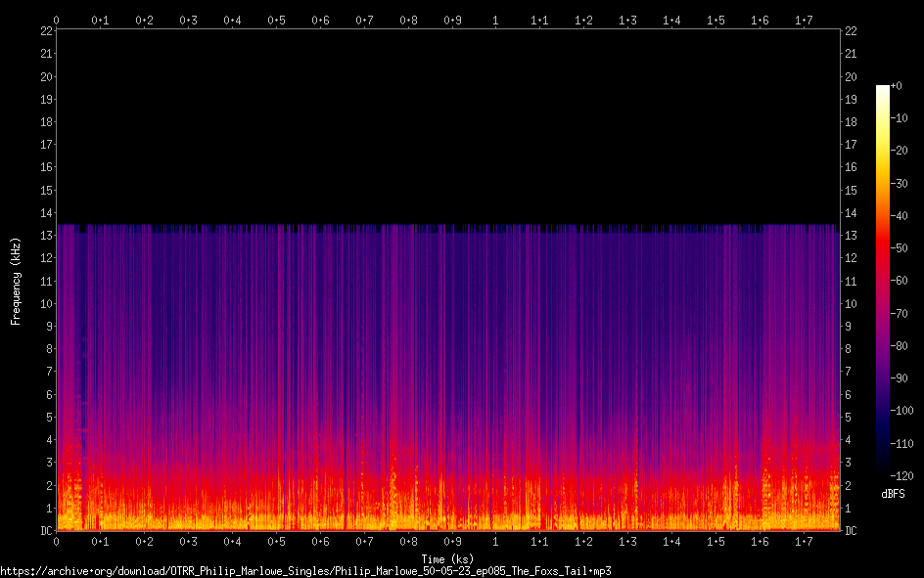The image size is (924, 578).
Task: Click the 0 origin marker on top time axis
Action: (x=56, y=20)
